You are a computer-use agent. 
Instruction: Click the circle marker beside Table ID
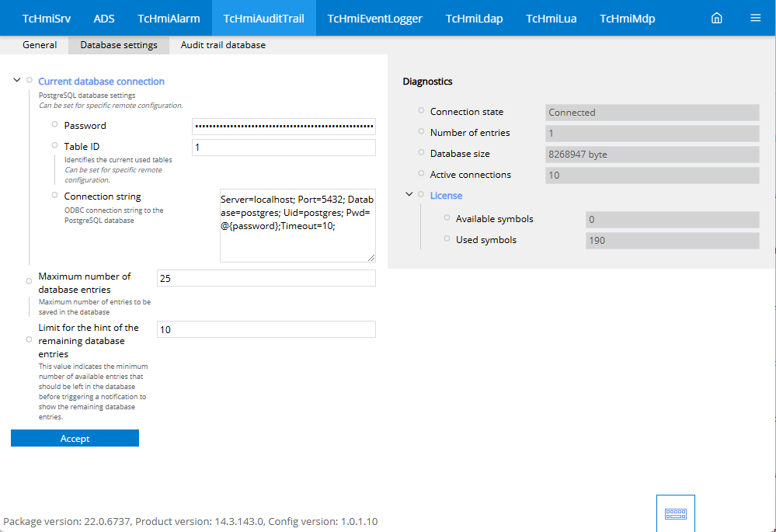[55, 145]
